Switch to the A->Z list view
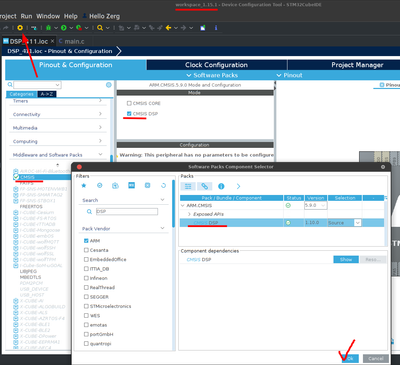The height and width of the screenshot is (365, 400). click(x=47, y=94)
